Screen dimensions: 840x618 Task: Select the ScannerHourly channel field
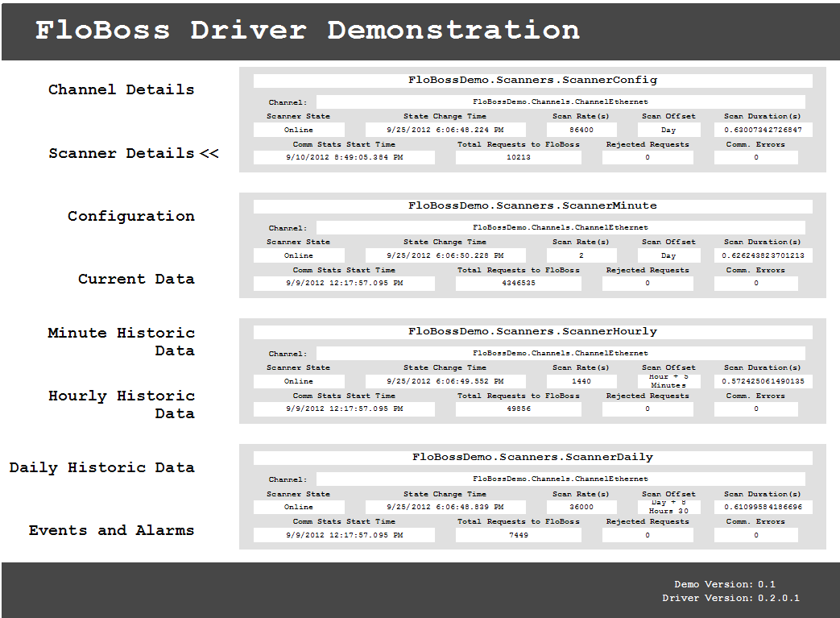(x=561, y=353)
